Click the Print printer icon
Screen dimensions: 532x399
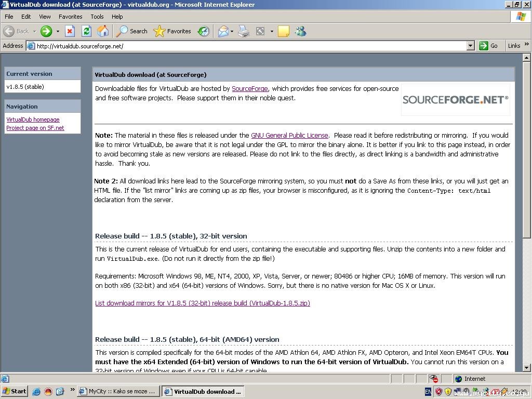pos(244,31)
